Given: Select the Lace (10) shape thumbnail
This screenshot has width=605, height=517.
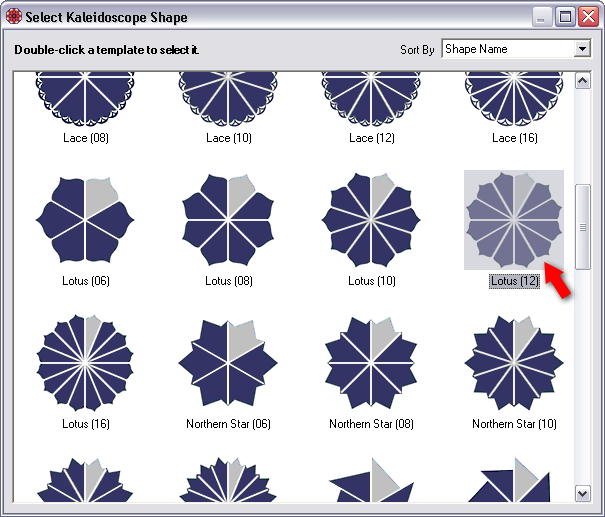Looking at the screenshot, I should pos(228,99).
